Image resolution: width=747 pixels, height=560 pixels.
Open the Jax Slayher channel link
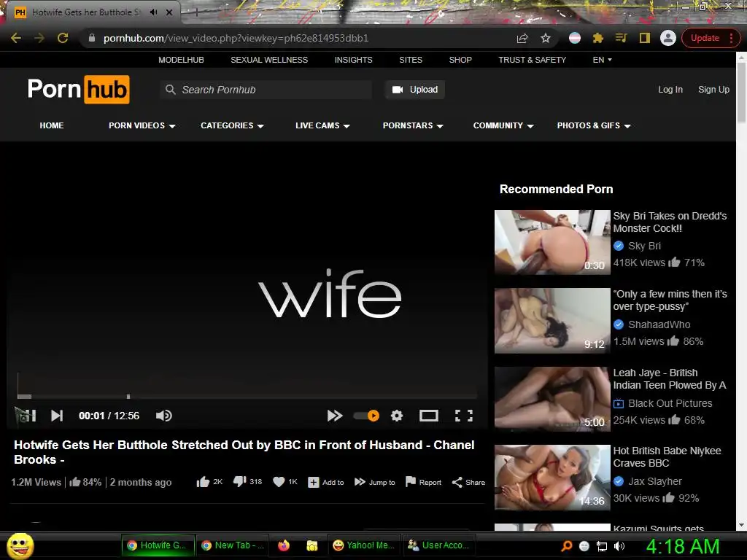click(655, 481)
